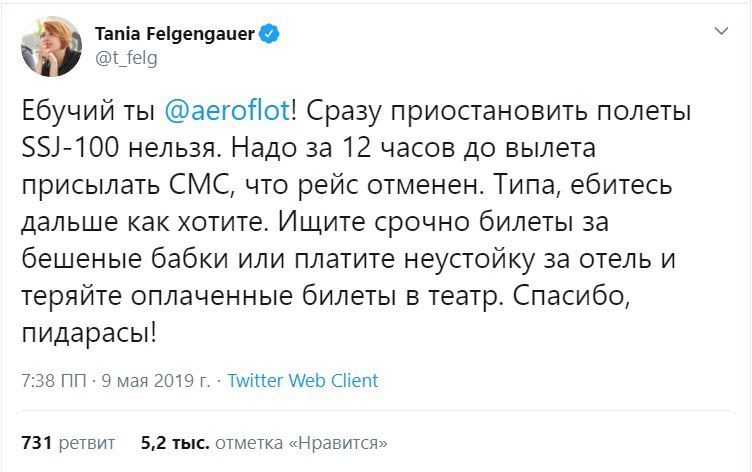
Task: Open the @t_felg handle link
Action: coord(125,57)
